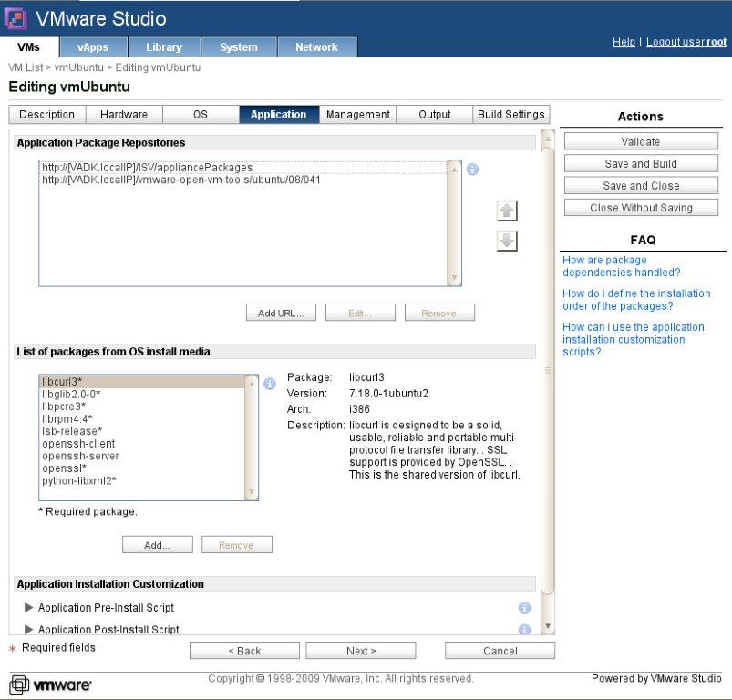Click main panel scrollbar up arrow
This screenshot has height=700, width=732.
point(548,139)
